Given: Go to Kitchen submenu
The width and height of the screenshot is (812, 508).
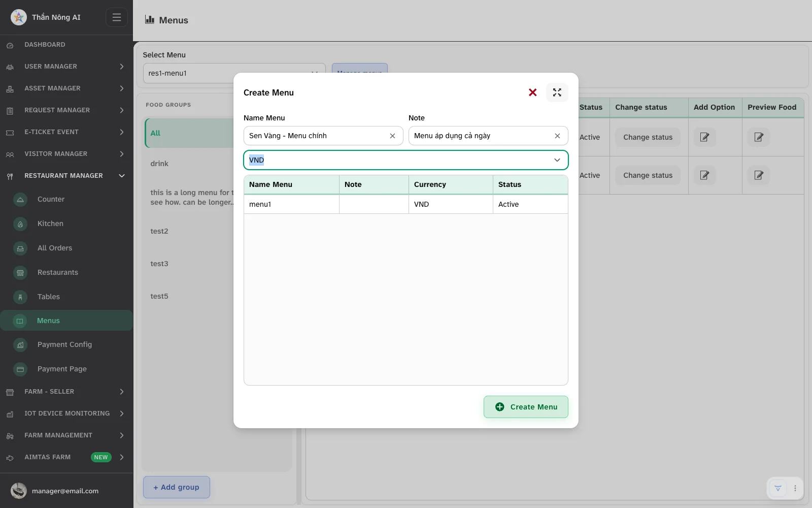Looking at the screenshot, I should pyautogui.click(x=50, y=224).
